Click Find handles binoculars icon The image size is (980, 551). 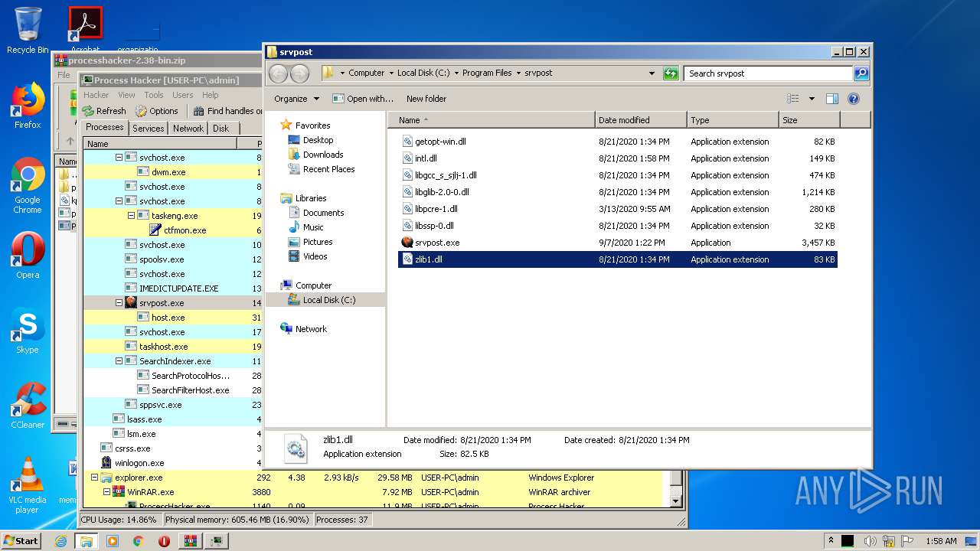198,111
